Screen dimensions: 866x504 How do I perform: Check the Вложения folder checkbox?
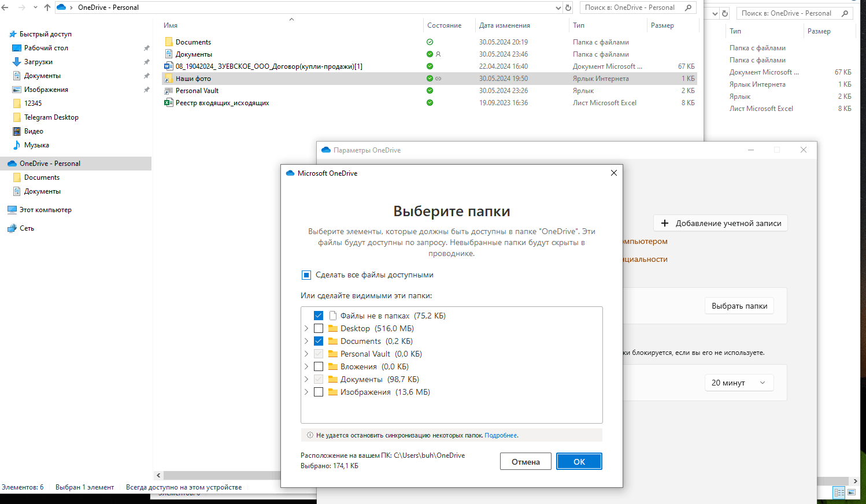tap(319, 366)
